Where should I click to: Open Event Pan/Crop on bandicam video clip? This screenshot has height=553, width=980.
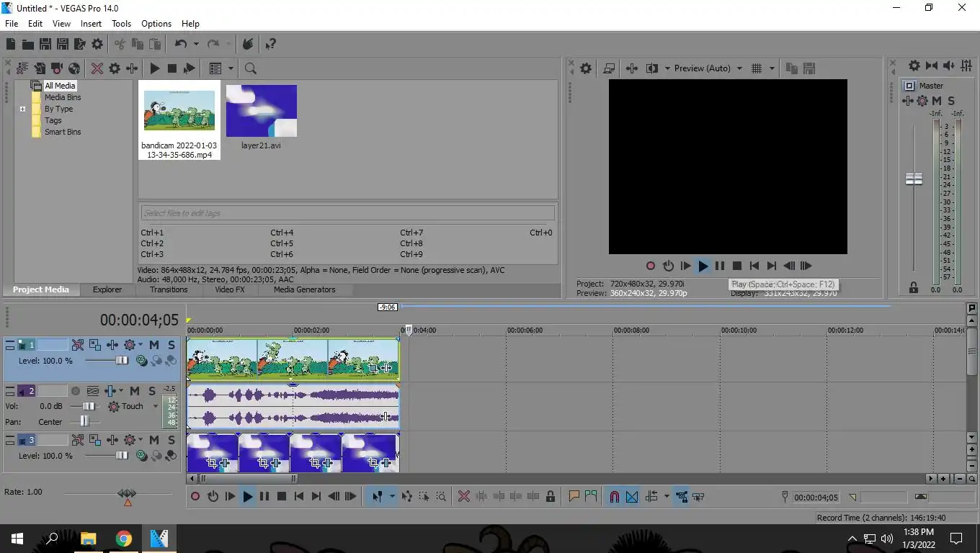coord(373,368)
